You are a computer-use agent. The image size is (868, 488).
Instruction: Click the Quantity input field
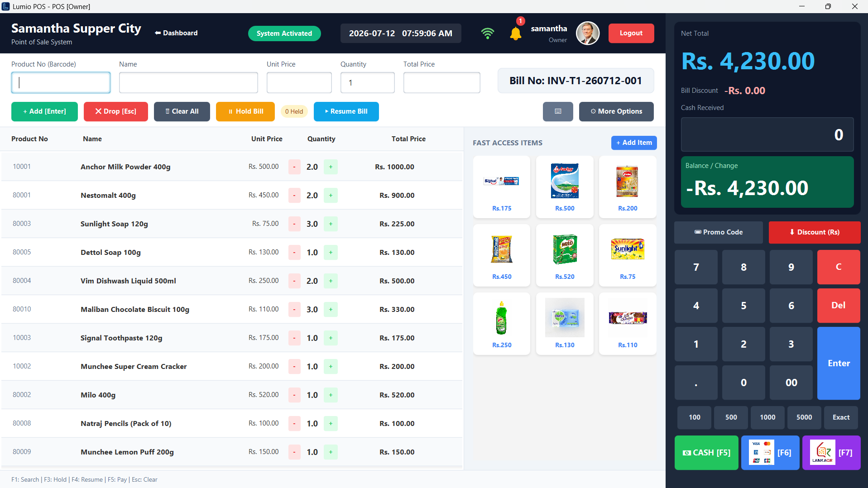[368, 83]
